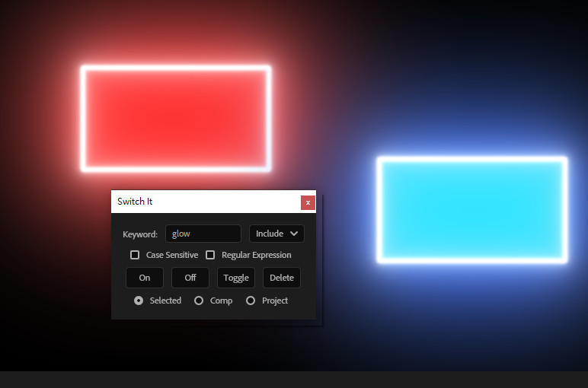Screen dimensions: 588x388
Task: Click the red glowing rectangle
Action: coord(176,119)
